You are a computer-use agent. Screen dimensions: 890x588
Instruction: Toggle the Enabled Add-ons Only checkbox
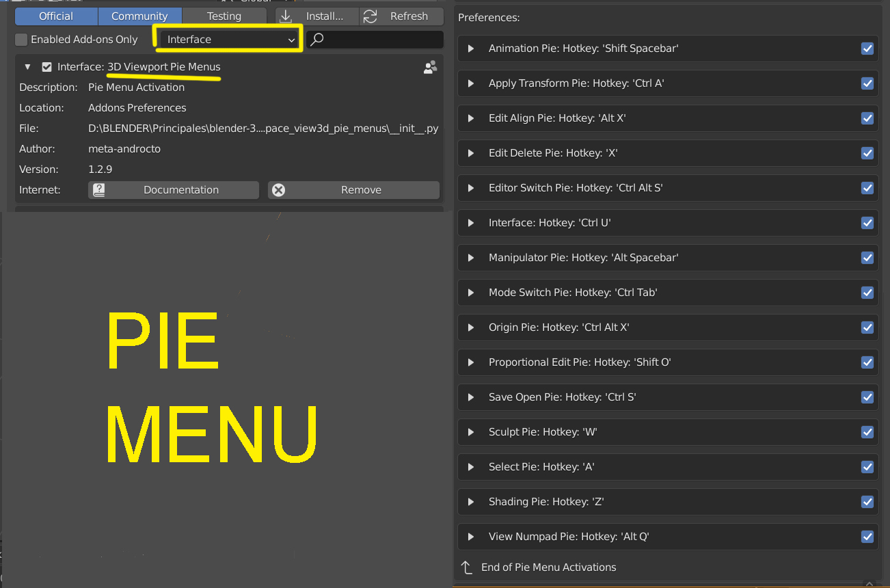click(x=21, y=40)
